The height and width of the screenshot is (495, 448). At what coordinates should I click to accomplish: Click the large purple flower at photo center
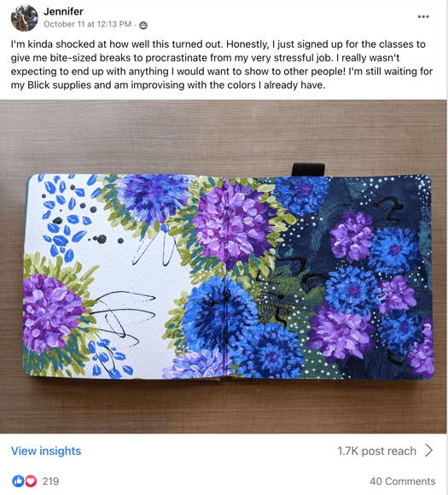click(232, 223)
